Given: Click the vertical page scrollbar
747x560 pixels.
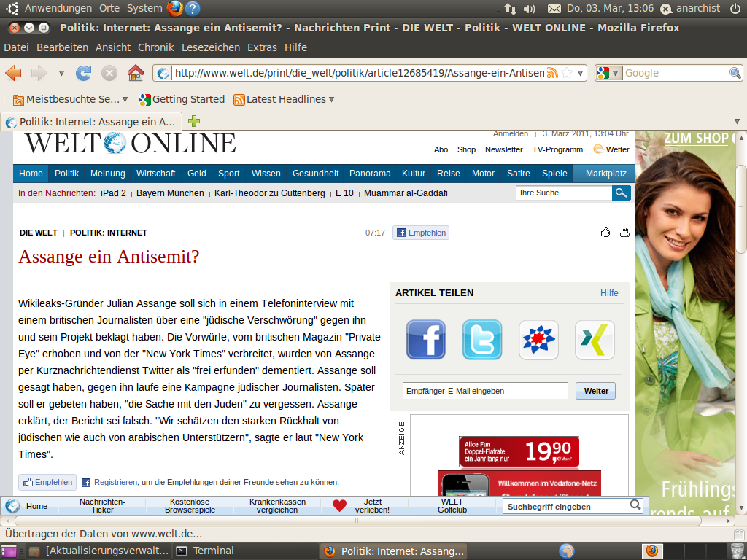Looking at the screenshot, I should click(x=741, y=209).
